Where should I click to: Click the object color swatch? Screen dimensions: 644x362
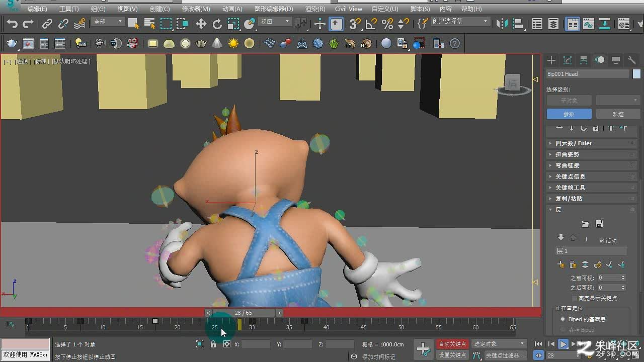[636, 74]
